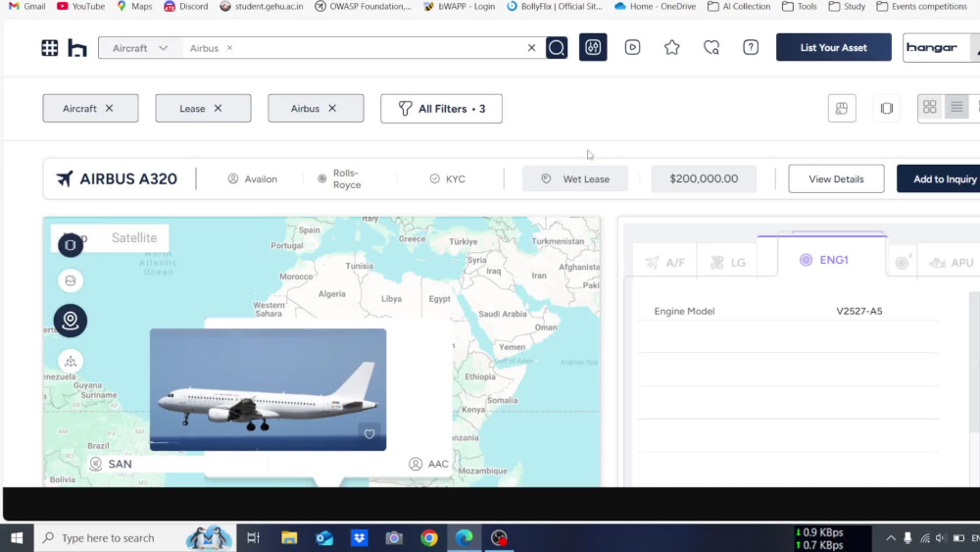Image resolution: width=980 pixels, height=552 pixels.
Task: Open the A/F airframe tab
Action: click(x=665, y=263)
